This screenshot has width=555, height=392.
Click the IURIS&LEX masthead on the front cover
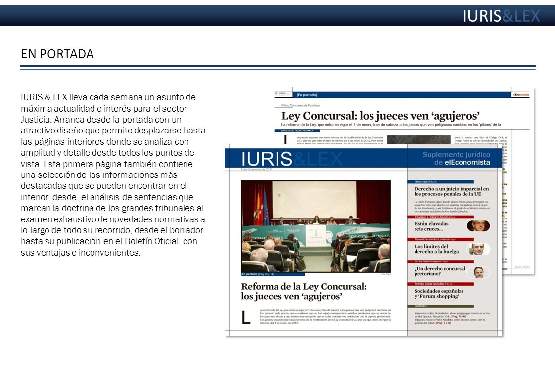[x=292, y=159]
